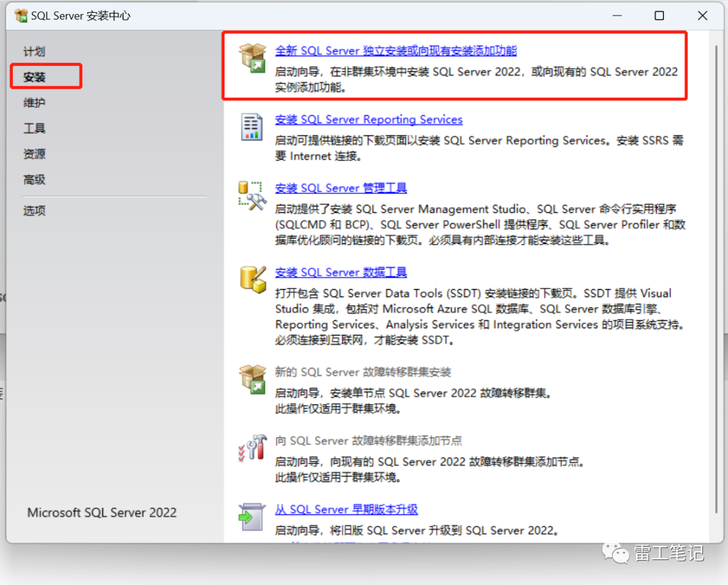
Task: Click description text mentioning SQLCMD 和 BCP
Action: point(480,224)
